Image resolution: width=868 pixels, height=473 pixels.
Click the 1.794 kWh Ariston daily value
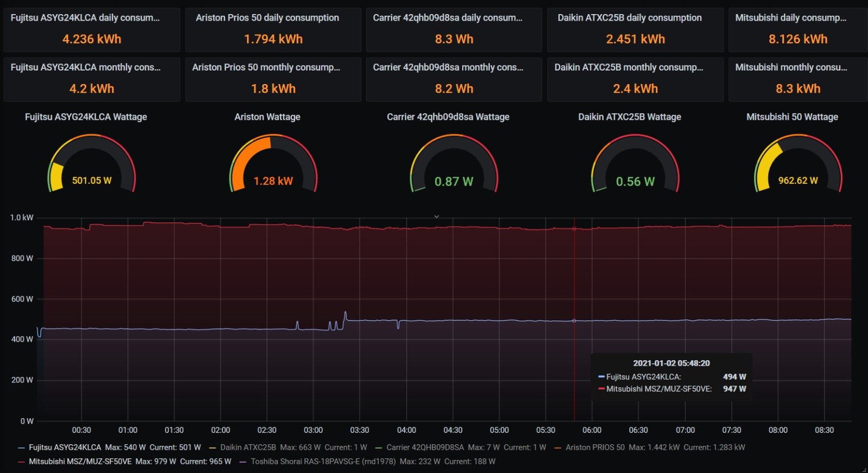273,39
